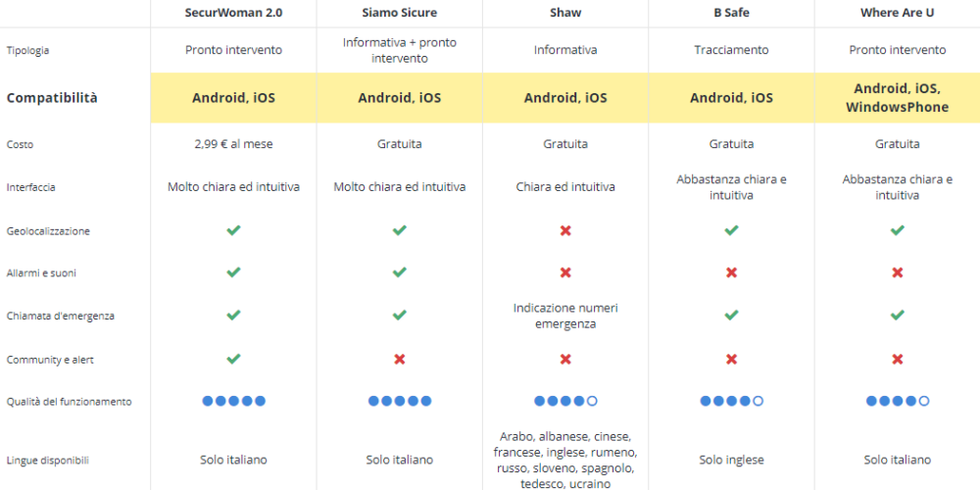This screenshot has height=490, width=980.
Task: Click SecurWoman 2.0 Geolocalizzazione green checkmark
Action: [234, 230]
